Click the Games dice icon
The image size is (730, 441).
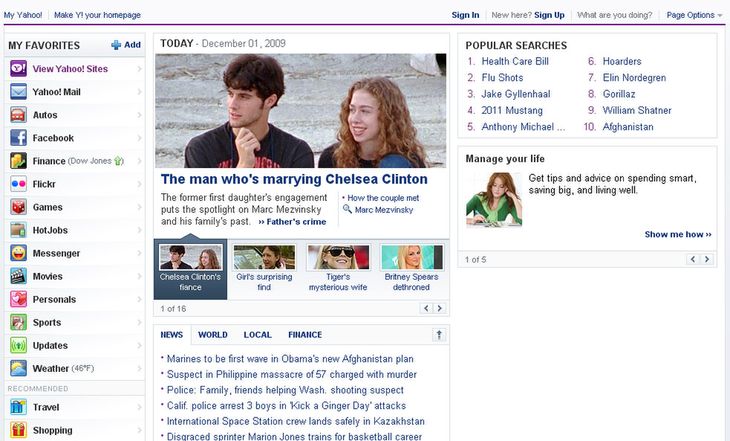[18, 207]
